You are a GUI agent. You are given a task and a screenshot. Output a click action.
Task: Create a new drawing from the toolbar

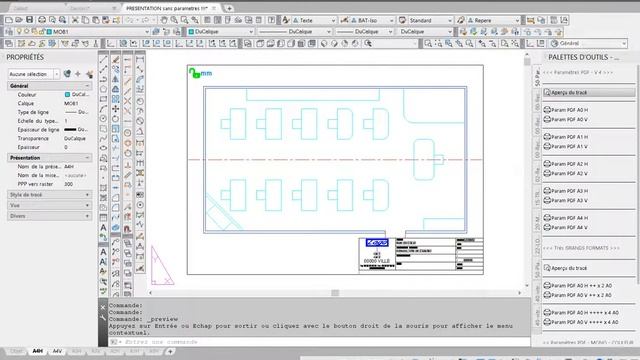[x=9, y=20]
